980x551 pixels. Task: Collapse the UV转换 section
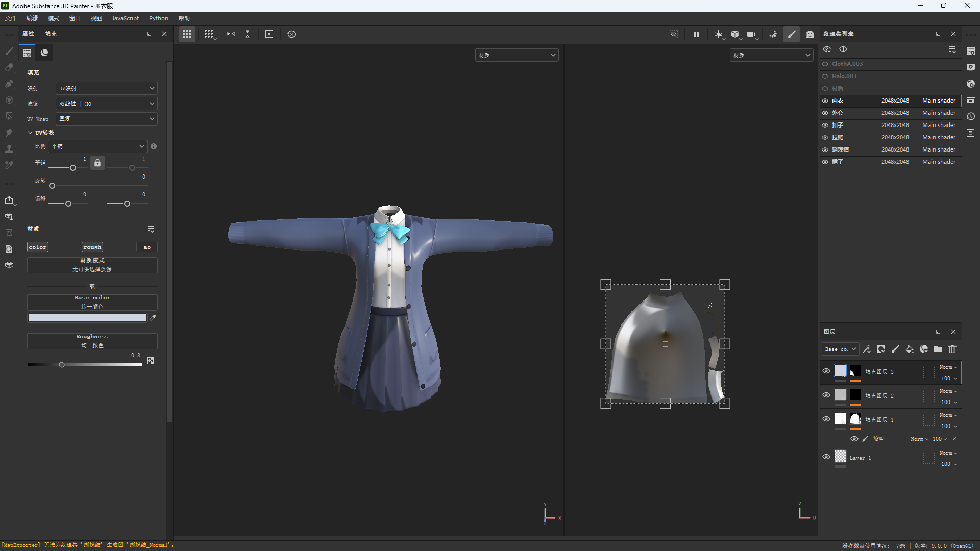coord(30,133)
